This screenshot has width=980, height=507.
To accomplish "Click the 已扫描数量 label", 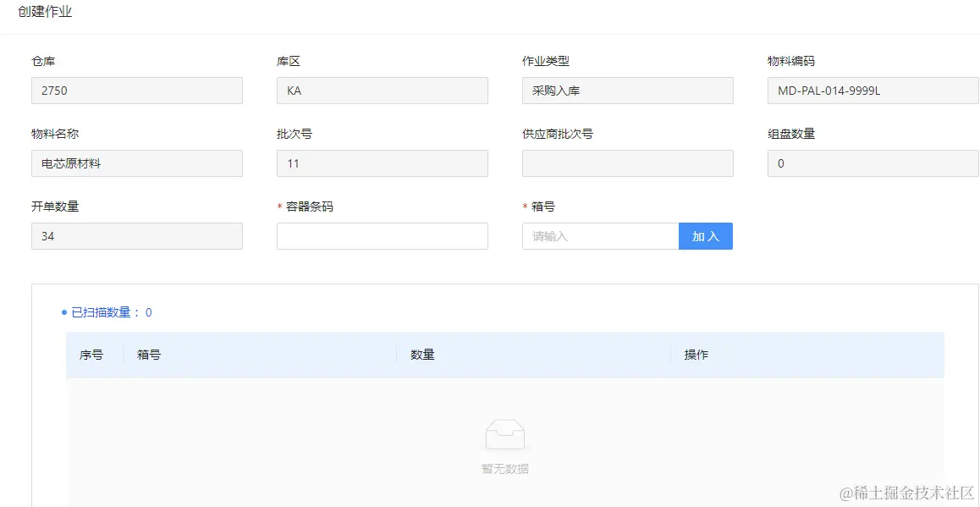I will click(111, 312).
